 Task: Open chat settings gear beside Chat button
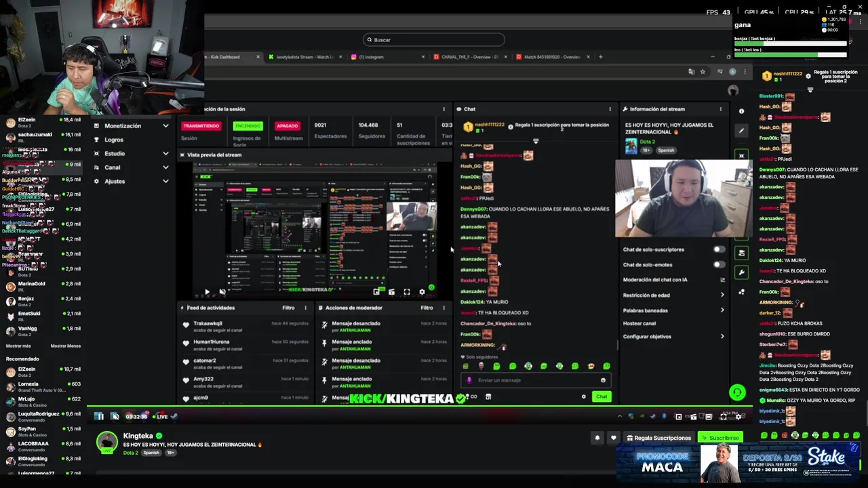[584, 396]
